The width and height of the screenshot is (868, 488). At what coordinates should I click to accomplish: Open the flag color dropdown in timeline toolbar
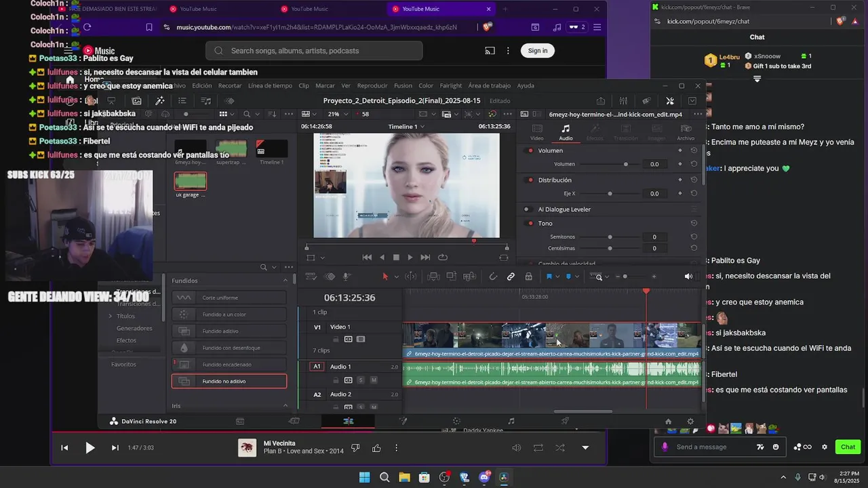coord(558,277)
